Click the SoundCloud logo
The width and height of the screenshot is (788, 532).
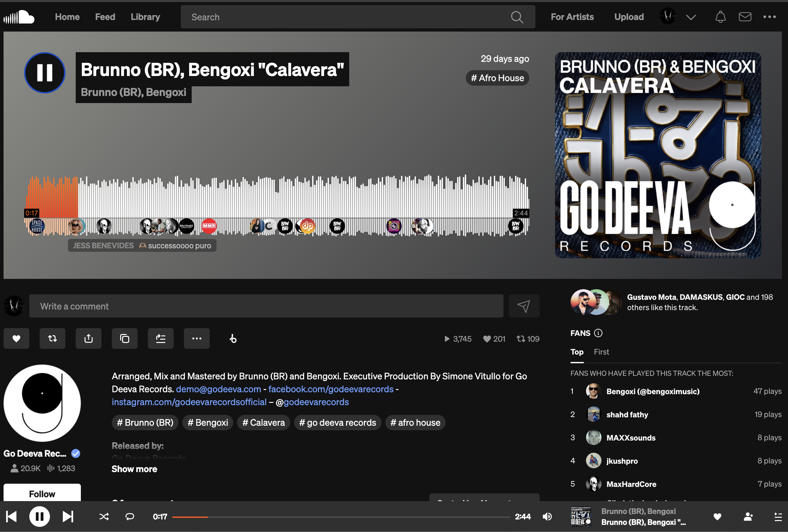pos(19,17)
